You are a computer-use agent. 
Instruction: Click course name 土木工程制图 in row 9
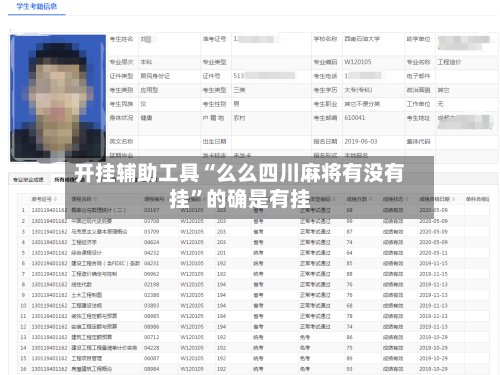point(86,295)
